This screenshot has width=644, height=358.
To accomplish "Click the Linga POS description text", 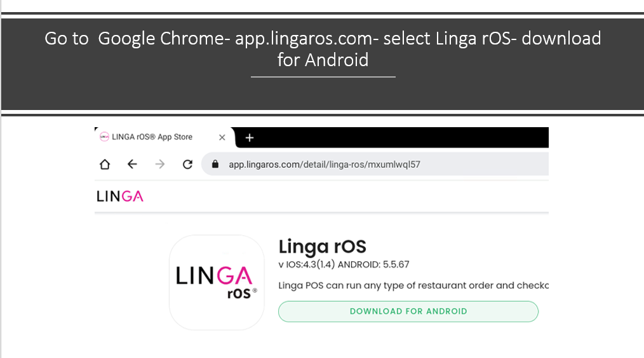I will 413,286.
